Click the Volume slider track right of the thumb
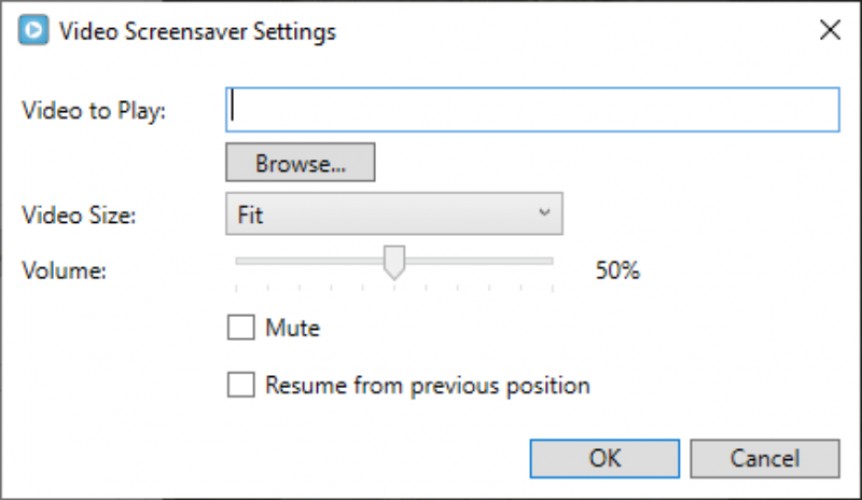862x500 pixels. click(479, 261)
